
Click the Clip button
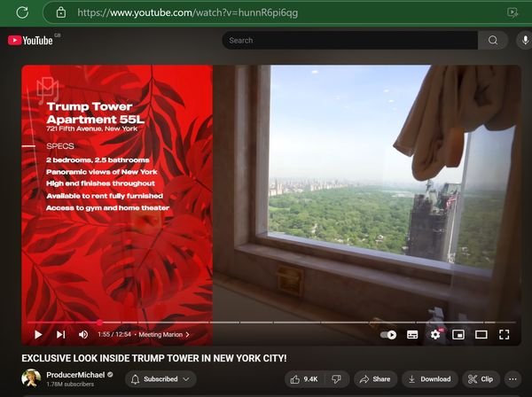pyautogui.click(x=481, y=379)
